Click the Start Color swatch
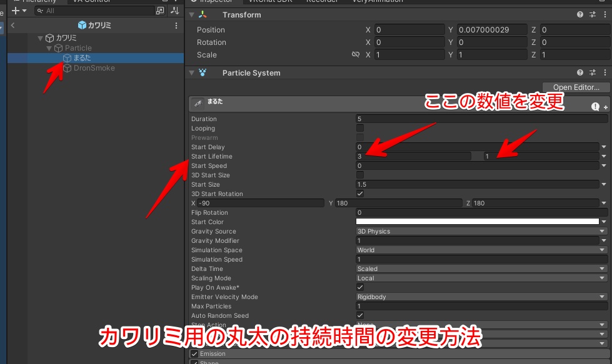Viewport: 612px width, 364px height. pos(478,222)
